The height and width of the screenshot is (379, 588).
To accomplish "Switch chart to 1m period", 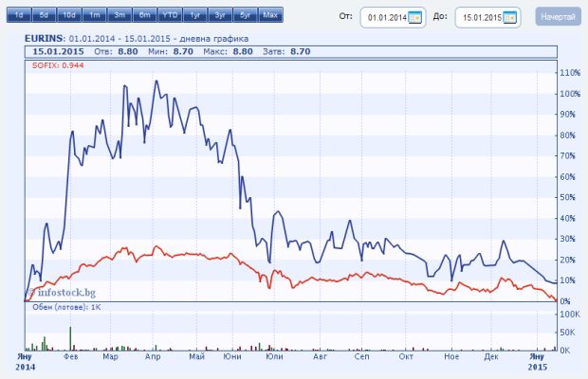I will (x=95, y=15).
